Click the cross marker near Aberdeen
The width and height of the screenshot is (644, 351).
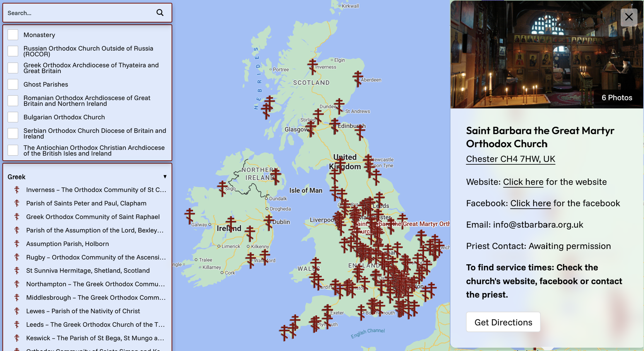[358, 78]
